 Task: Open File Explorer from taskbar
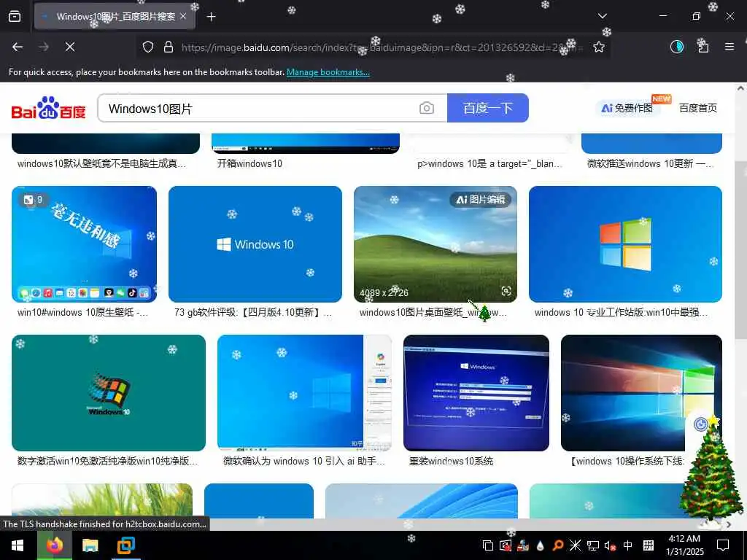tap(90, 545)
